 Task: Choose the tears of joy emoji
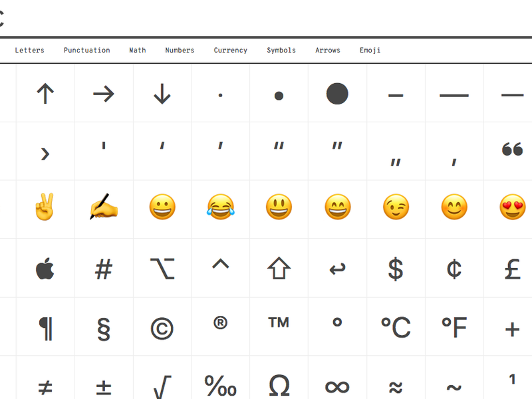pos(220,208)
